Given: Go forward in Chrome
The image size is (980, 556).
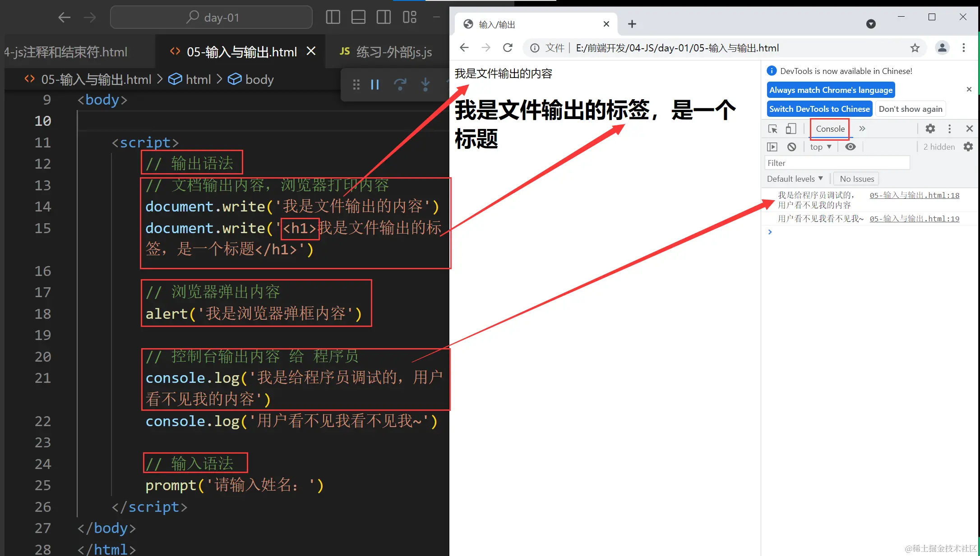Looking at the screenshot, I should tap(486, 48).
